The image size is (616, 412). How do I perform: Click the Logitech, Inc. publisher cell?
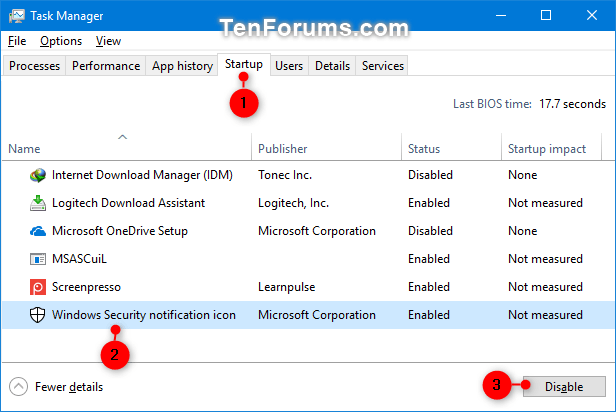tap(293, 203)
